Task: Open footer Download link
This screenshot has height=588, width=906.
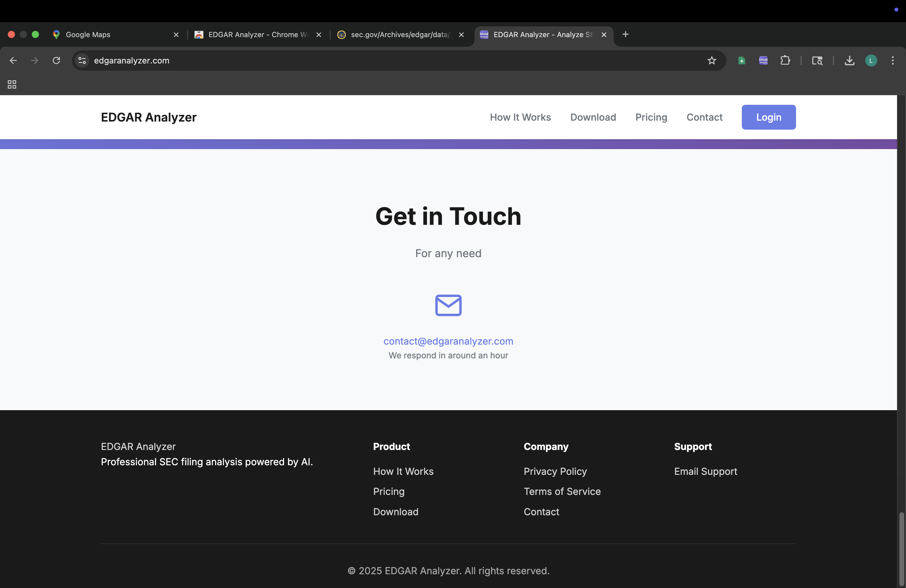Action: tap(395, 512)
